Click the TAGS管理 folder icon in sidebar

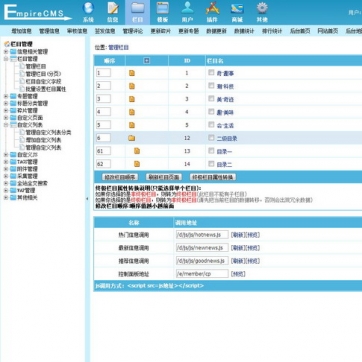point(13,162)
